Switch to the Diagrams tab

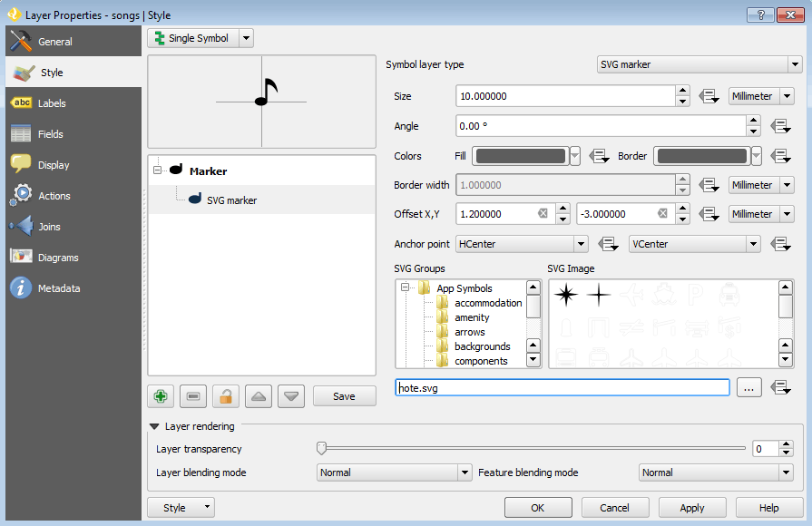pos(58,258)
